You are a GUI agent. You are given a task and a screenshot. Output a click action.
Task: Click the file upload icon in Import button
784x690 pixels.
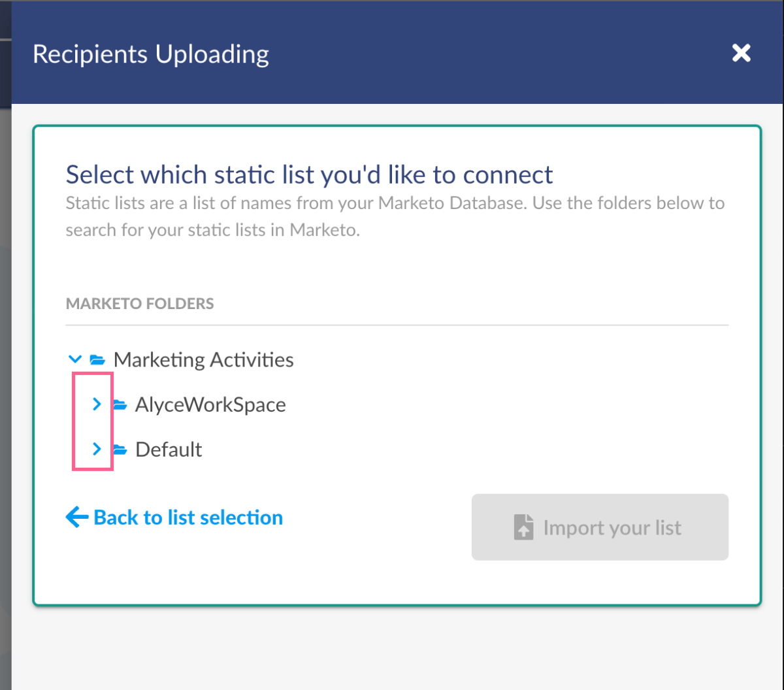click(x=523, y=527)
